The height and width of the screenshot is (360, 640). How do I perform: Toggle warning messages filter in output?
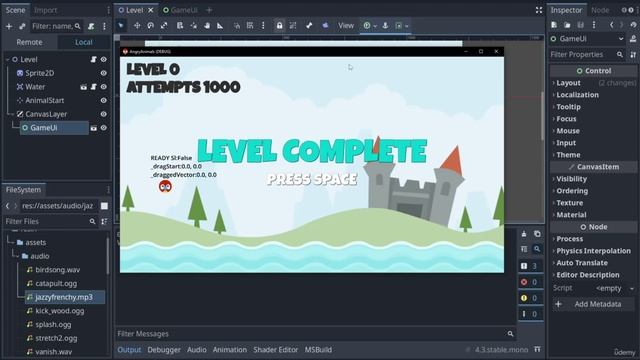tap(530, 298)
